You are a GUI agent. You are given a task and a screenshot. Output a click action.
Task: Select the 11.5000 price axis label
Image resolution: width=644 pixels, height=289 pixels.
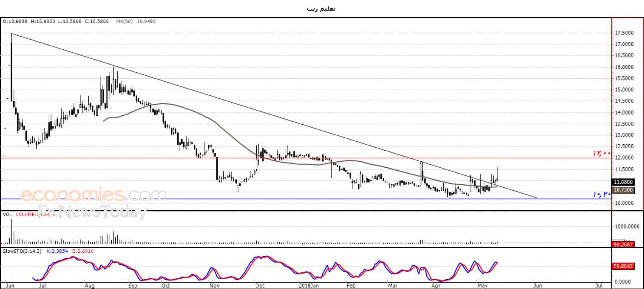tap(625, 169)
